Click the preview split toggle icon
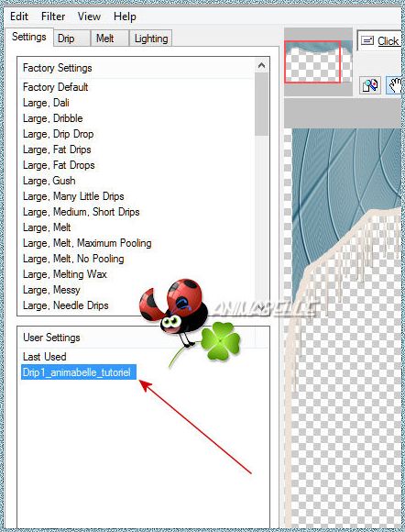405x532 pixels. [x=370, y=85]
